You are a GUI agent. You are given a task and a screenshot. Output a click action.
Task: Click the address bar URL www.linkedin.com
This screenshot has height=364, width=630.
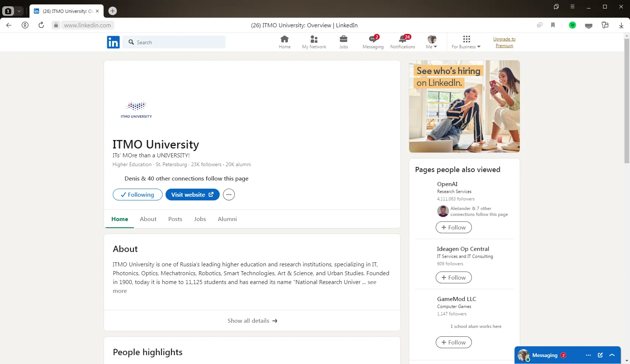tap(87, 25)
